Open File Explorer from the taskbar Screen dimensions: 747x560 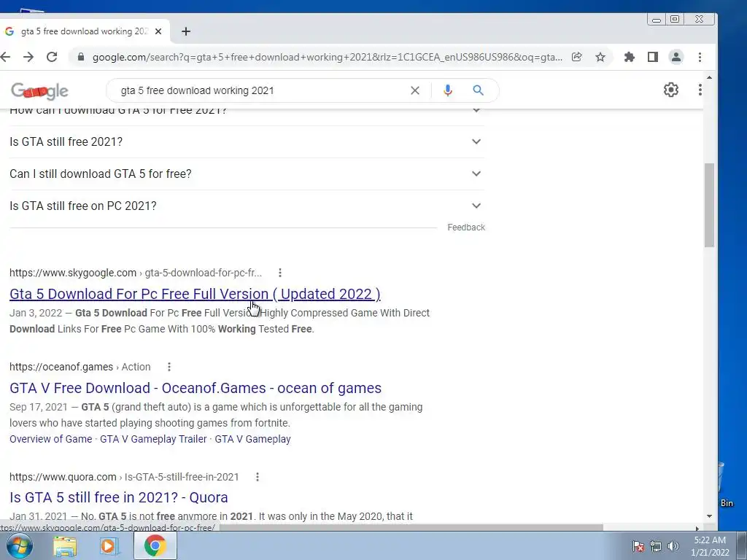pyautogui.click(x=65, y=546)
